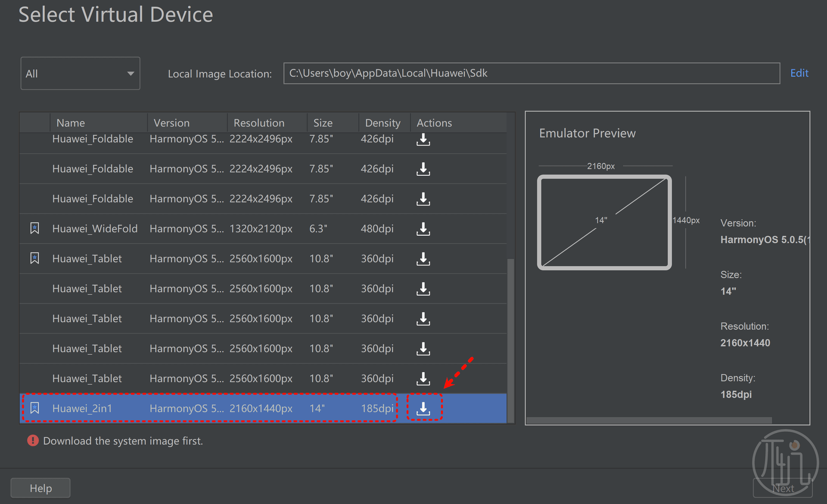Click the 2160x1440 resolution value in preview
Image resolution: width=827 pixels, height=504 pixels.
tap(745, 343)
